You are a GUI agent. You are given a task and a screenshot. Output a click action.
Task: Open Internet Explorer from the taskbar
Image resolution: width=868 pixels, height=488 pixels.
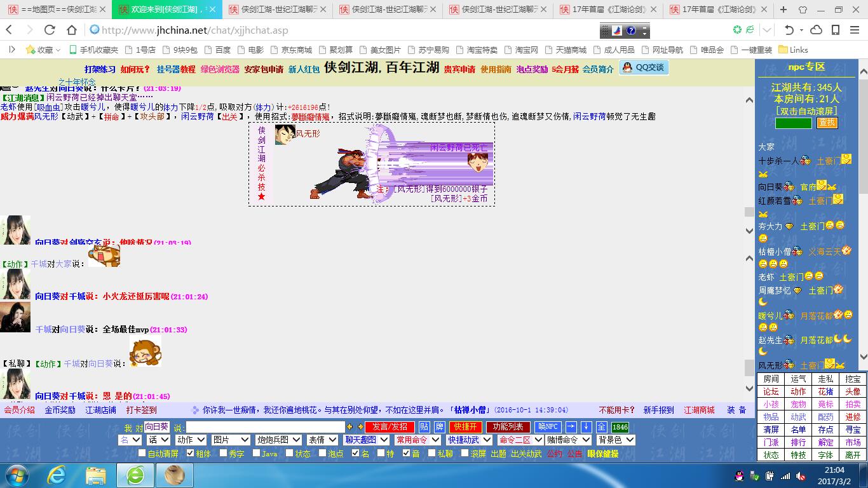[58, 475]
